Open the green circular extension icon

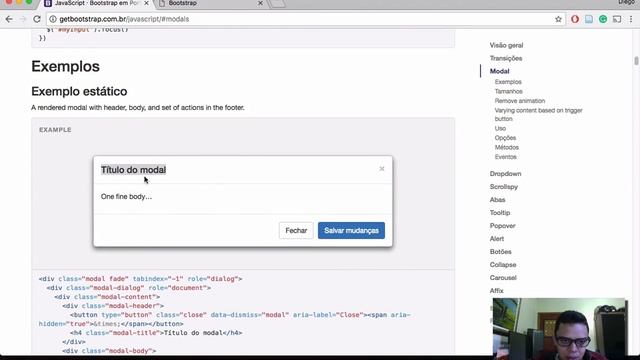coord(603,19)
